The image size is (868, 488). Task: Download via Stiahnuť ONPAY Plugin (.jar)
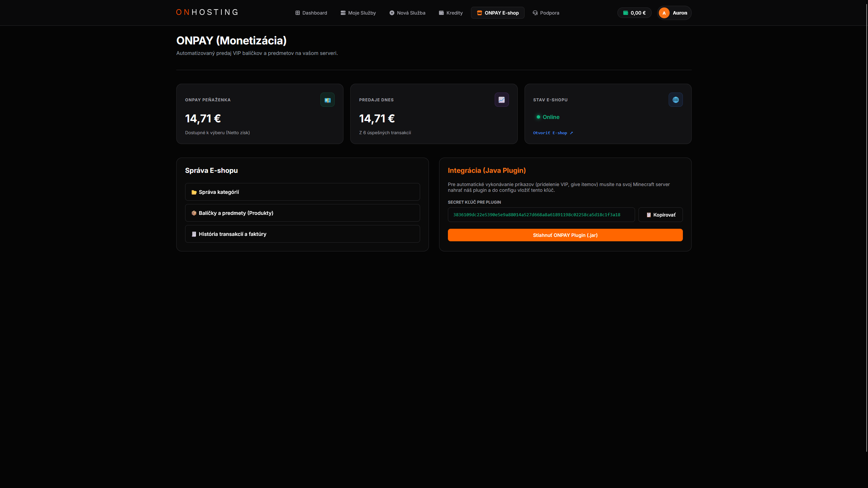tap(565, 235)
